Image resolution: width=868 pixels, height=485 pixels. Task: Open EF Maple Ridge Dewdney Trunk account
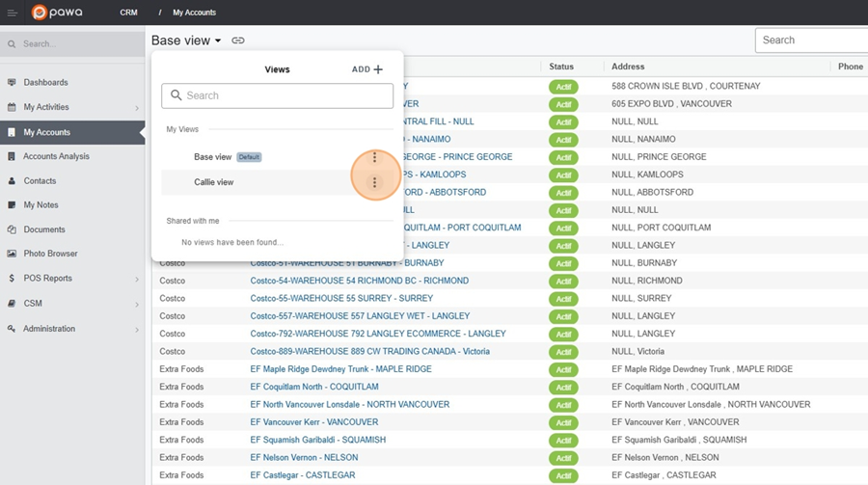point(341,369)
